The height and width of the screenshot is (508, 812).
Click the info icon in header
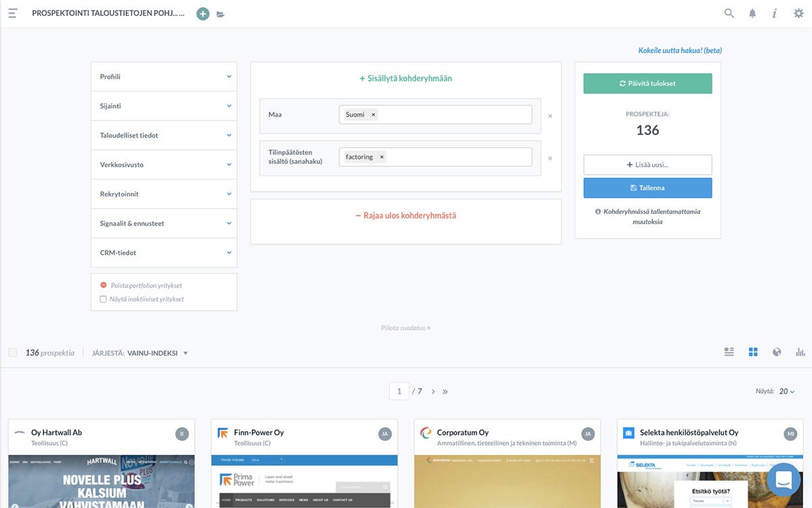pos(775,14)
